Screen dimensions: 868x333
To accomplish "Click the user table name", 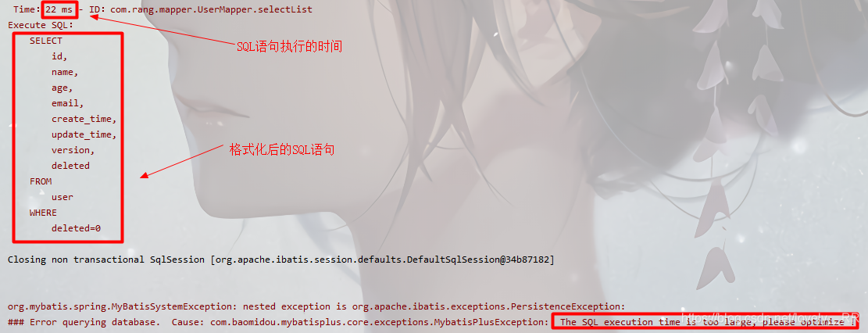I will (62, 197).
